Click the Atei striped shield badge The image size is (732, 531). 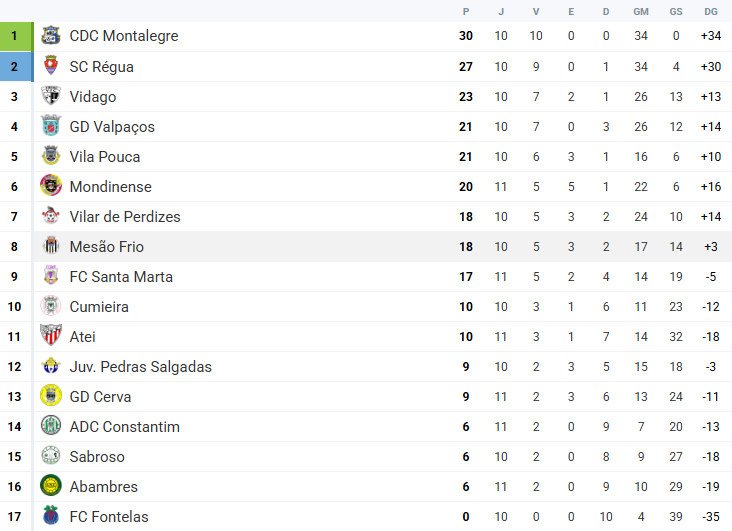[x=50, y=336]
